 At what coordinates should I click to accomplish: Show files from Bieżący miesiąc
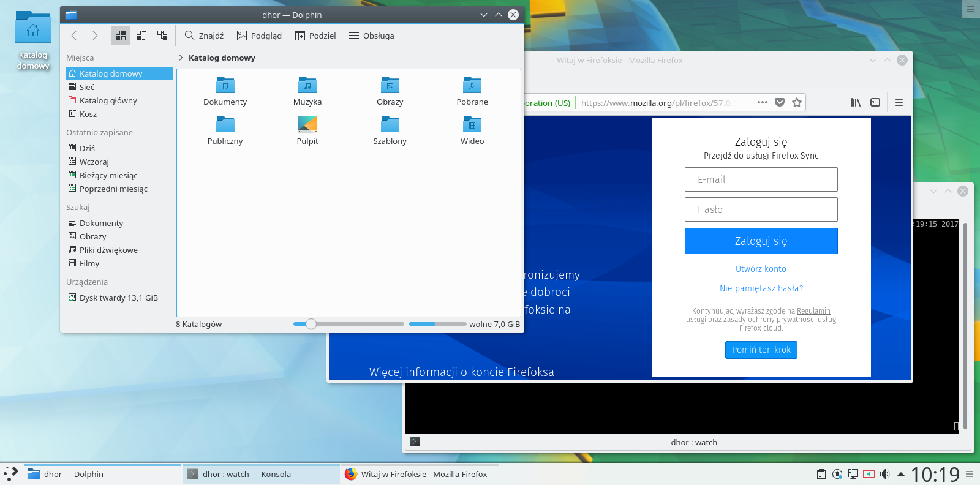119,175
